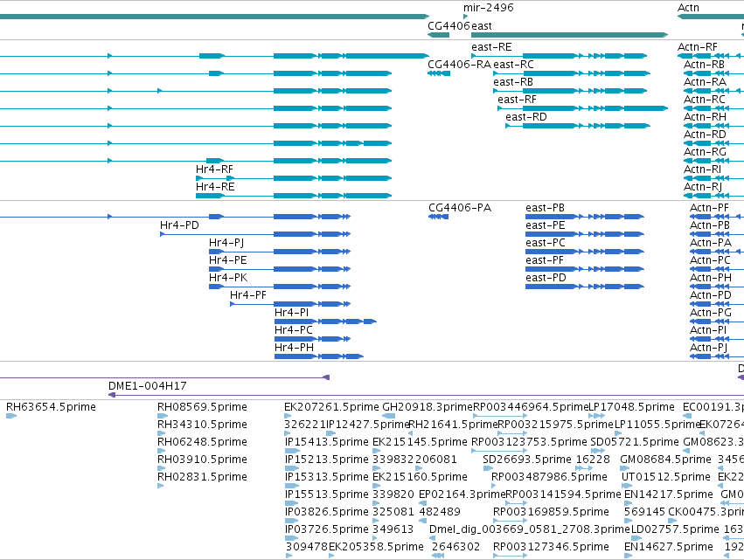
Task: Select the Hr4-PJ protein label
Action: click(x=226, y=243)
